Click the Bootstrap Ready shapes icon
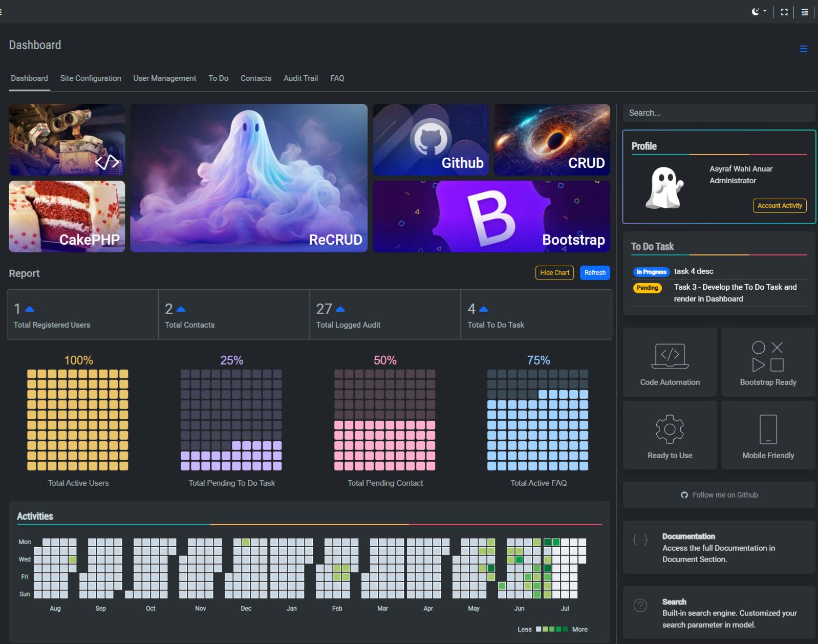 768,356
